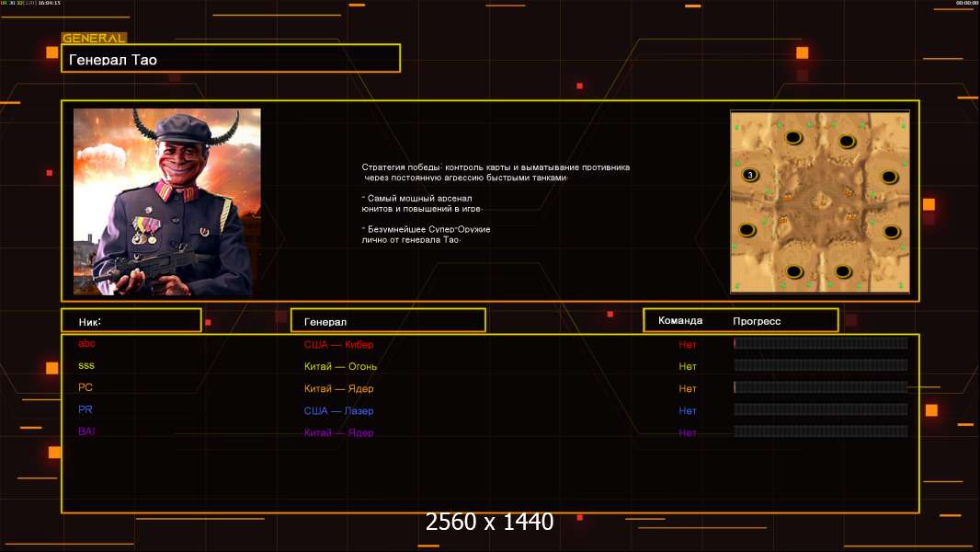Click team value 'Нет' for player PR
980x552 pixels.
(688, 410)
